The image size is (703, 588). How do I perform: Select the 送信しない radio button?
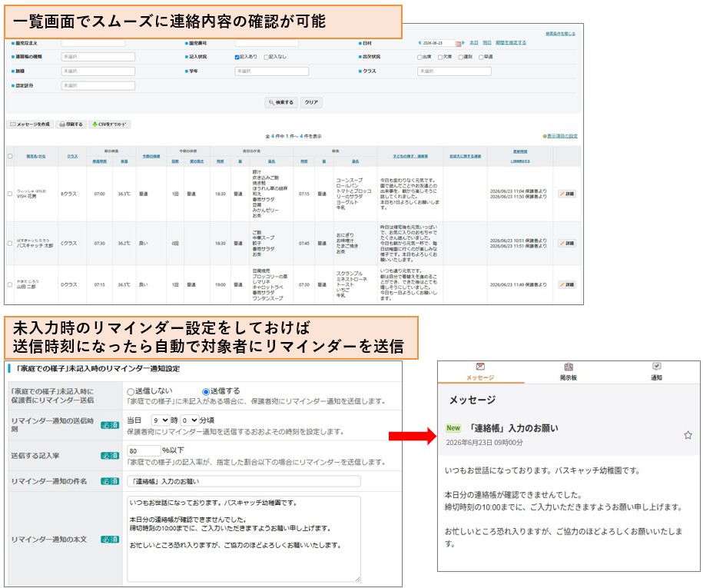[x=131, y=391]
